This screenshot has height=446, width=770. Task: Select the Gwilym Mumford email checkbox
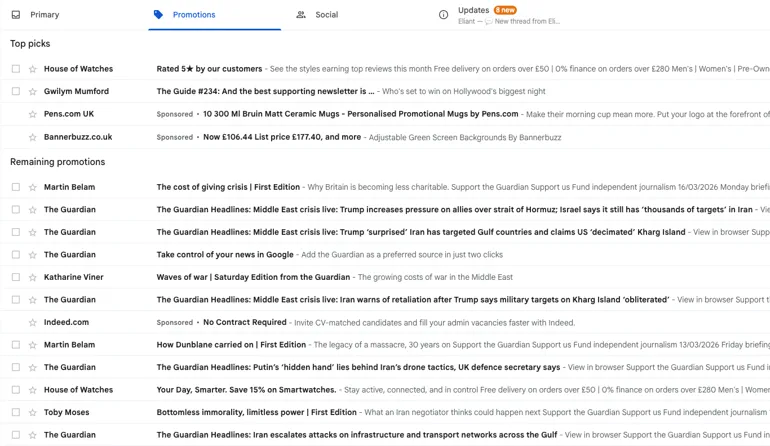click(16, 92)
